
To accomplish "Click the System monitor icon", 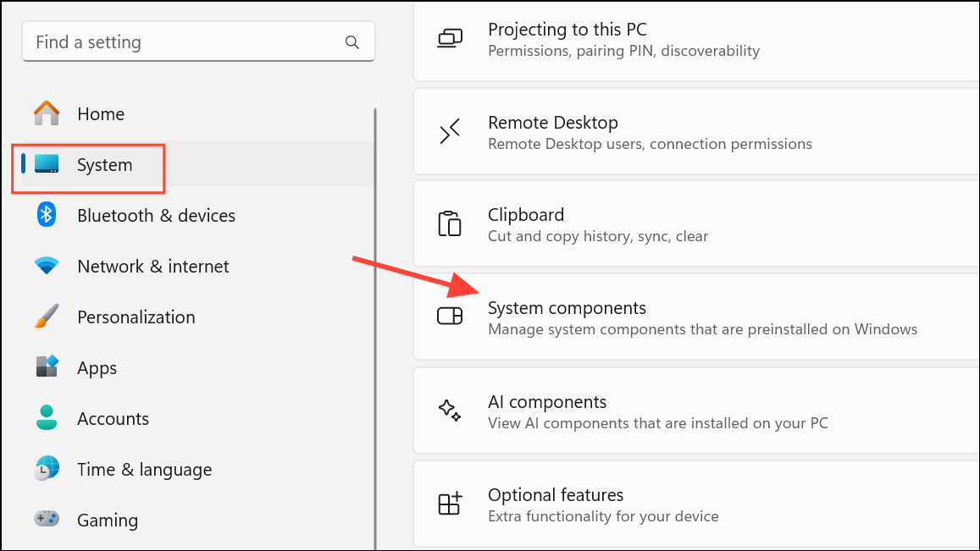I will click(47, 163).
